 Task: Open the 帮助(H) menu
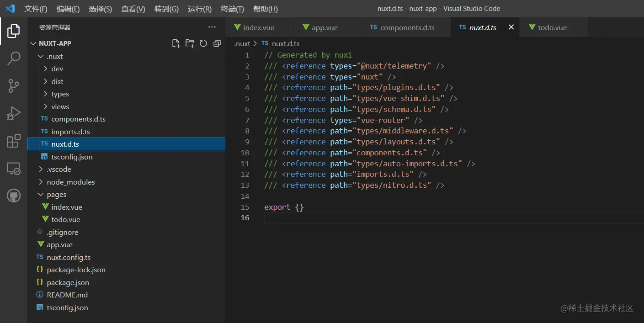pos(265,9)
